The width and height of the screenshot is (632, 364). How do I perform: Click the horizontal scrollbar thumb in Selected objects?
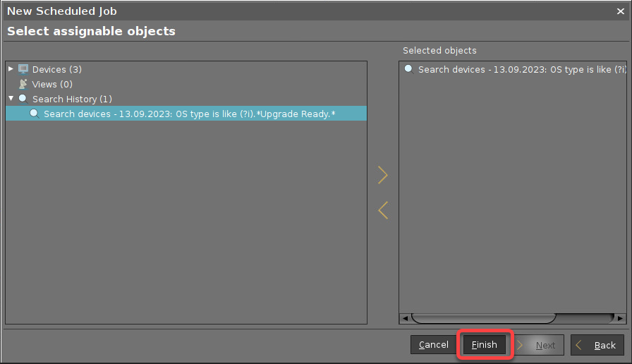tap(484, 318)
